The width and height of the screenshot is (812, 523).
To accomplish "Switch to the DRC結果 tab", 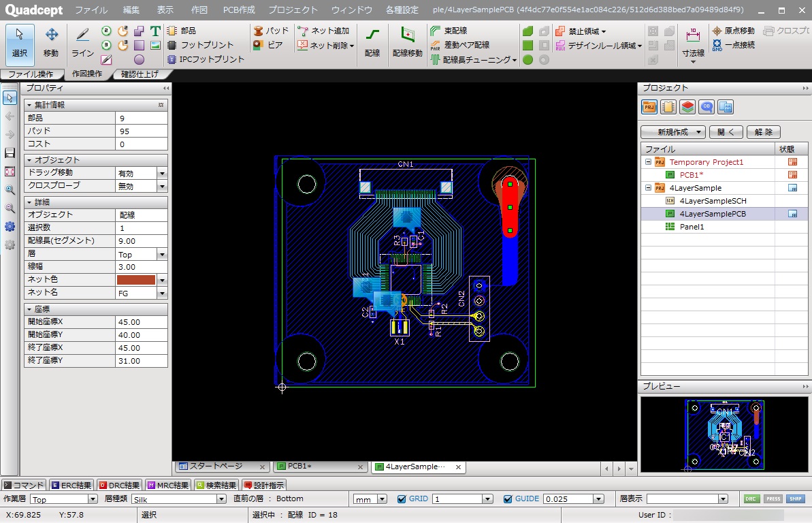I will click(119, 486).
